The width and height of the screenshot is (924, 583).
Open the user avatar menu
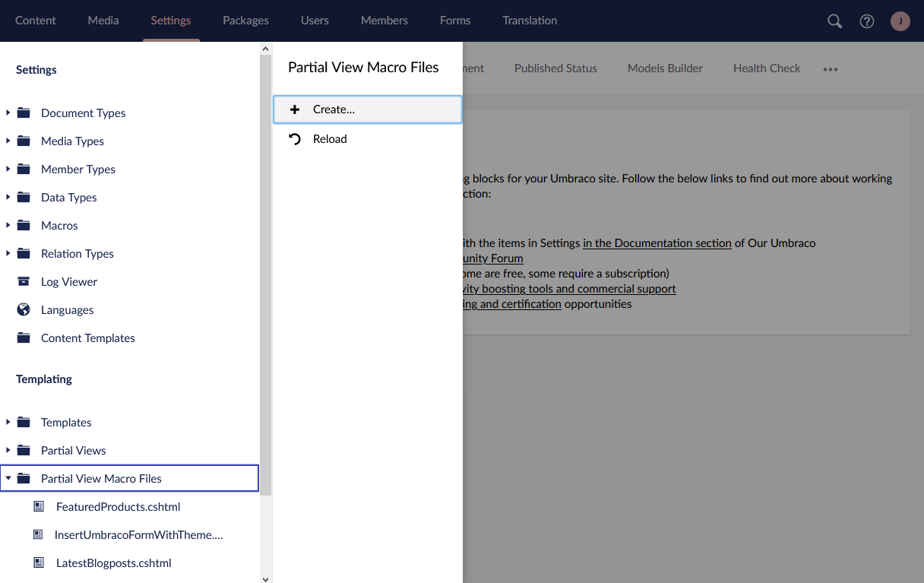900,21
